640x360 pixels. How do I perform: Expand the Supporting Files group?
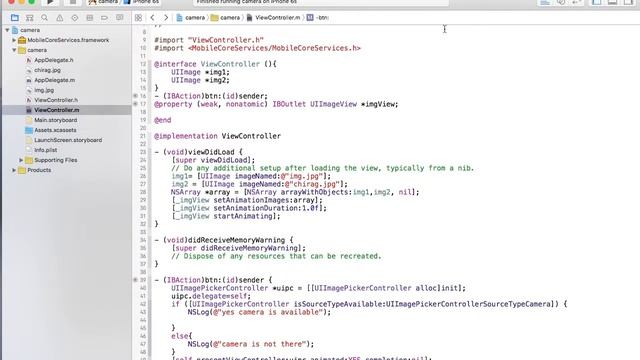coord(21,160)
